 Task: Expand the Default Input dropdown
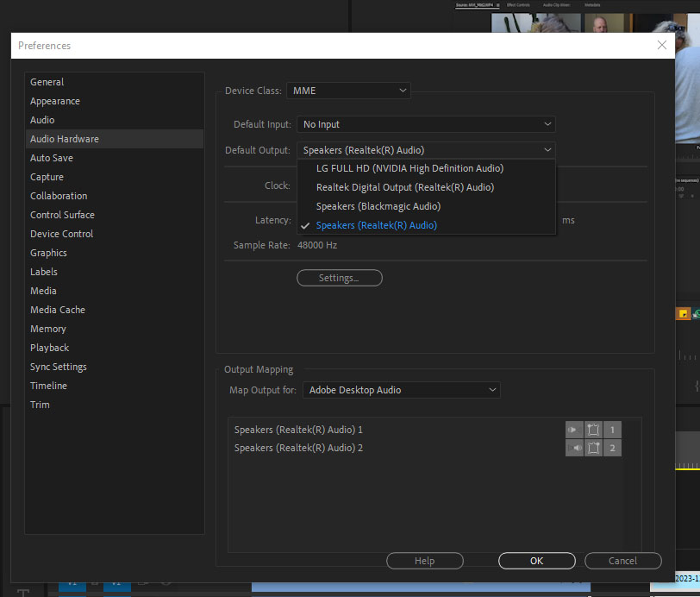pos(426,124)
